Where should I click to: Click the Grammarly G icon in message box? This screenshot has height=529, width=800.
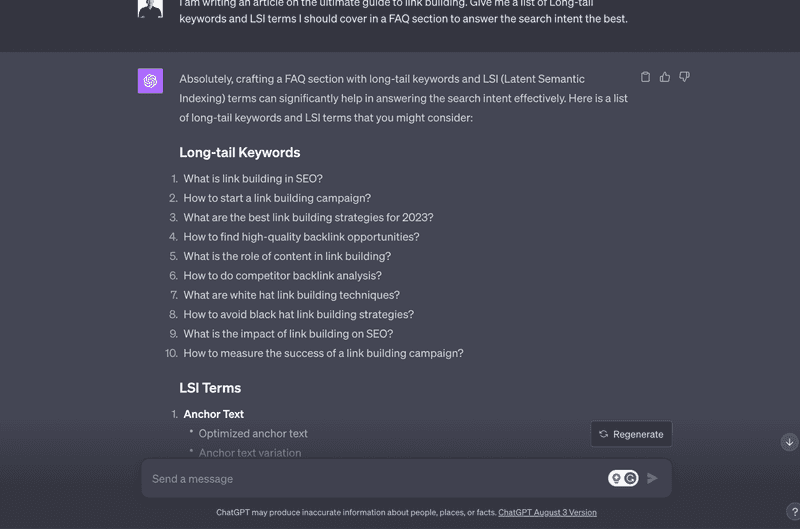tap(631, 478)
